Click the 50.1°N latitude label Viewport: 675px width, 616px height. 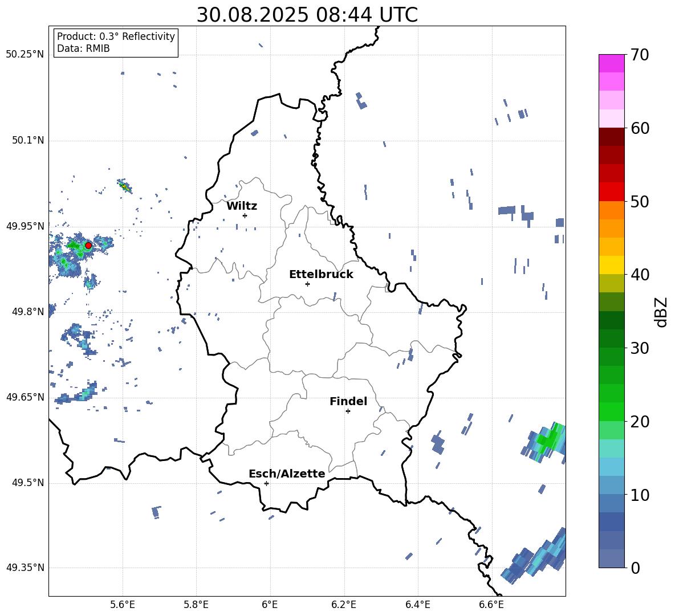[28, 141]
